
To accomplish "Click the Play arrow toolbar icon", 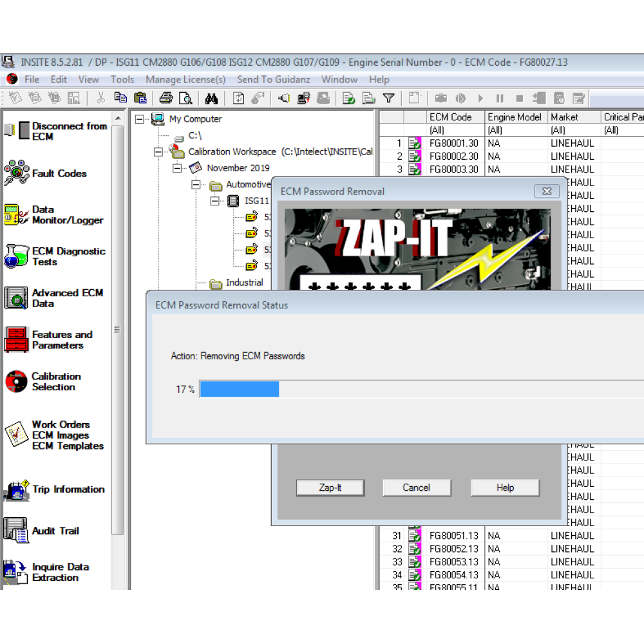I will point(480,98).
